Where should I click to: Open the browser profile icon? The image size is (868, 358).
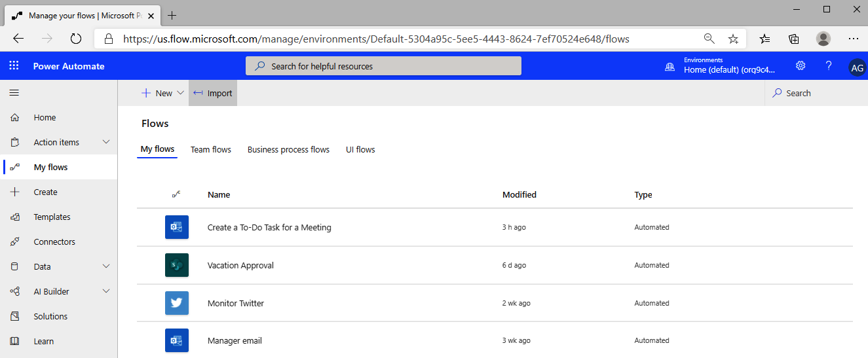823,39
